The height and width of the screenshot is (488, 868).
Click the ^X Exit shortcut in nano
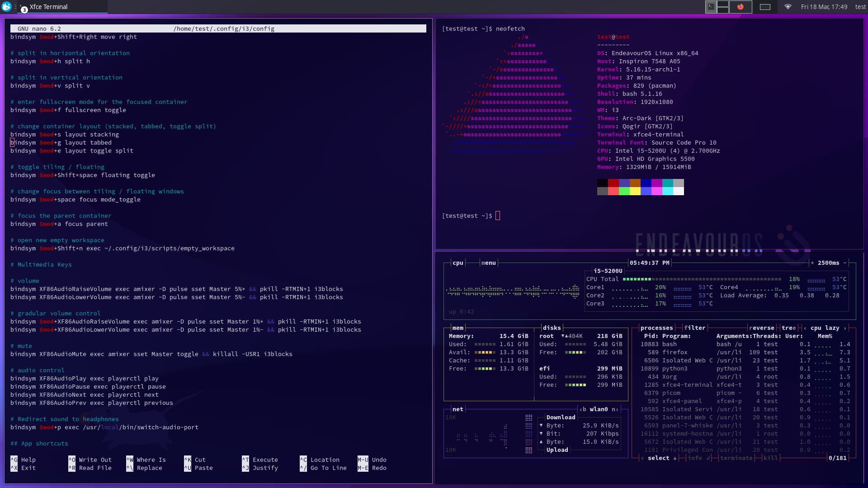(23, 468)
